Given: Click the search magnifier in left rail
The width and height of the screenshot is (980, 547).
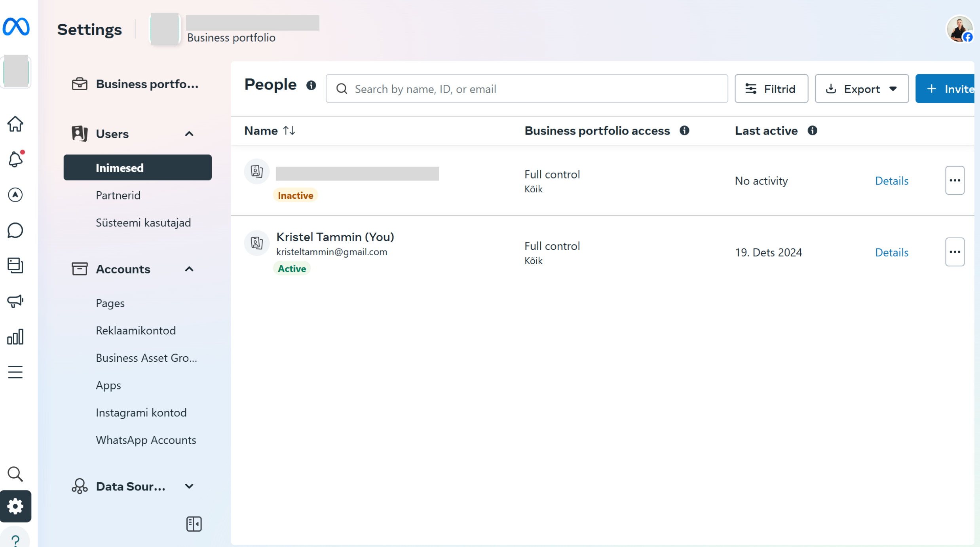Looking at the screenshot, I should pyautogui.click(x=15, y=474).
